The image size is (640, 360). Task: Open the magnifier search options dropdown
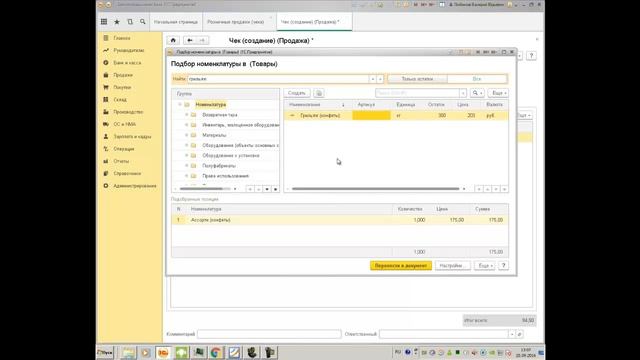477,93
